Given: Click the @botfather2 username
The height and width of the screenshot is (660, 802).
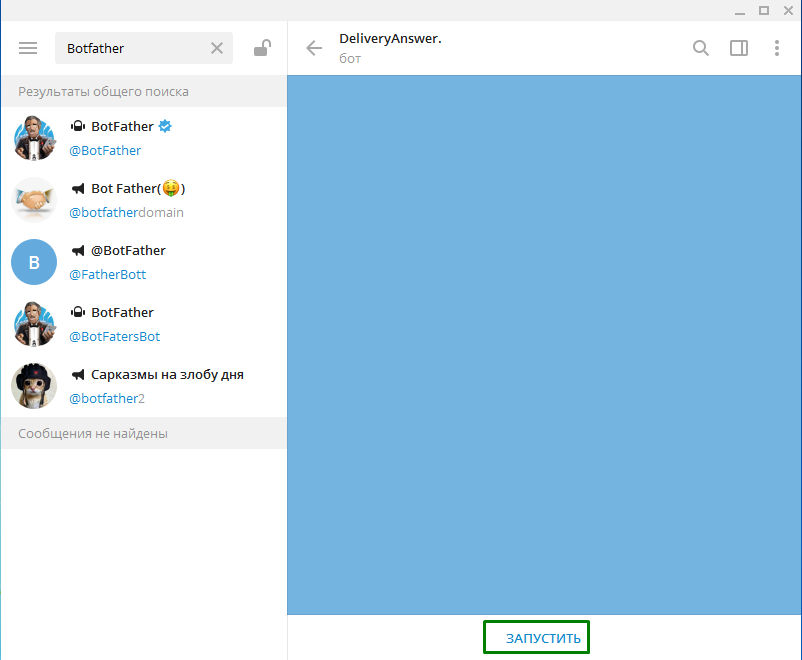Looking at the screenshot, I should [x=107, y=399].
